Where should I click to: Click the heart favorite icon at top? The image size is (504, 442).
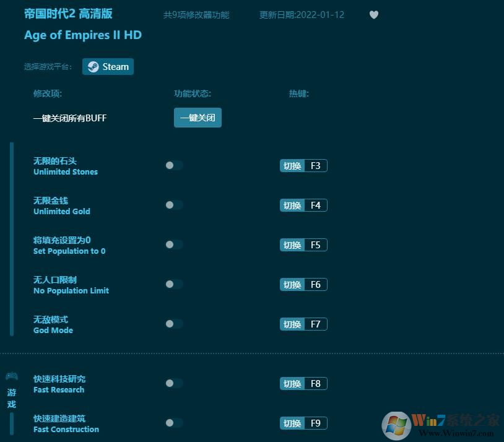tap(373, 15)
